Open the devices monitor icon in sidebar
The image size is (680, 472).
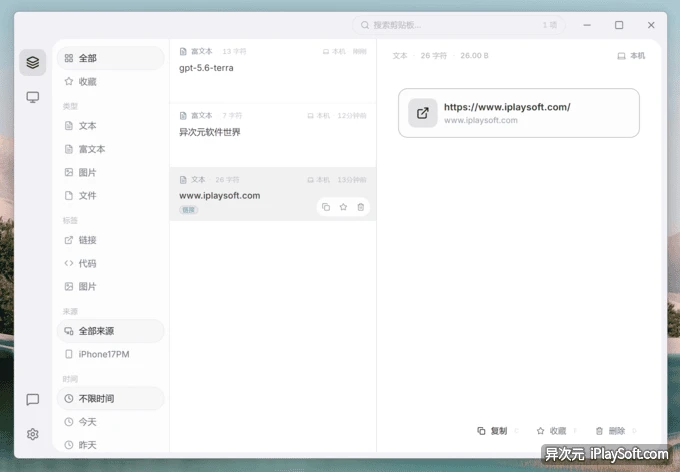[x=33, y=97]
